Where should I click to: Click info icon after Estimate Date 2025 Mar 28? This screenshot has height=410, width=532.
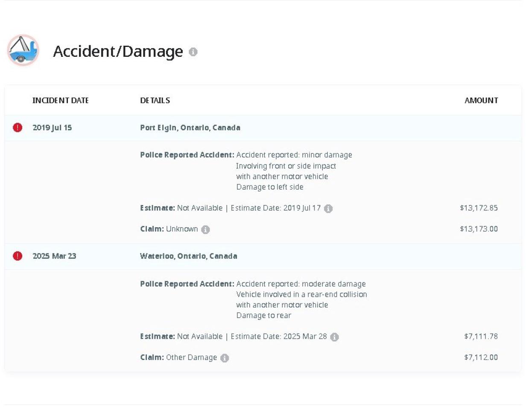[x=334, y=337]
